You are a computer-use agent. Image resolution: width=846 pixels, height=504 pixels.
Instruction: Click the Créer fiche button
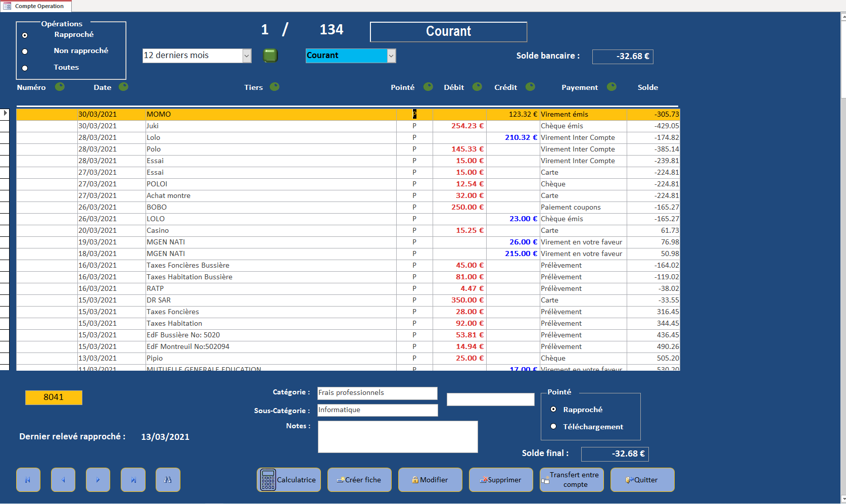coord(359,480)
